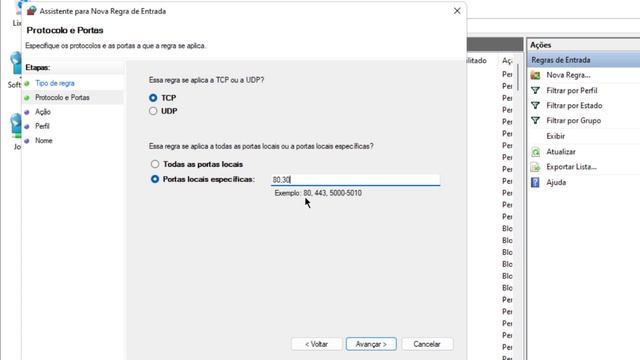Click the wizard title bar firewall icon

(31, 11)
